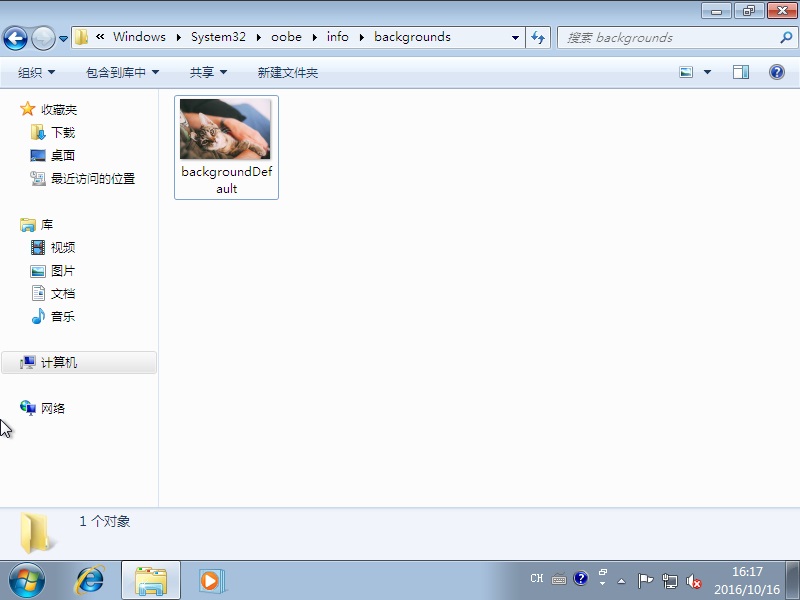The image size is (800, 600).
Task: Navigate to System32 in the breadcrumb
Action: [218, 37]
